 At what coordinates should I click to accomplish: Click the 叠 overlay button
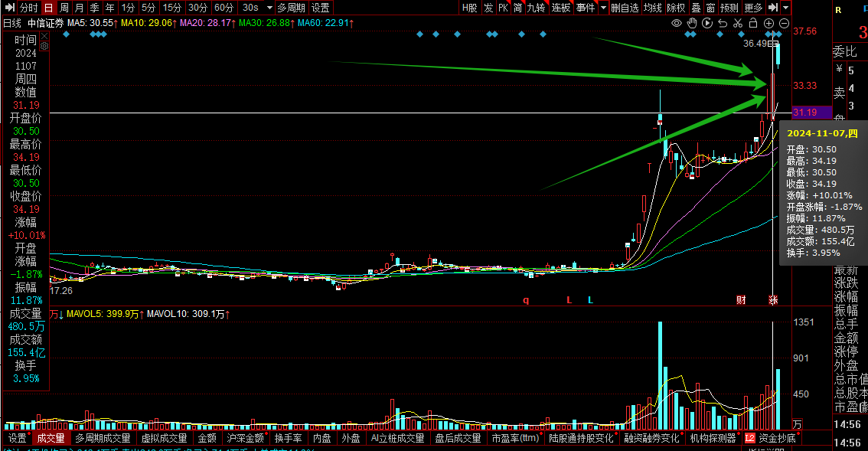[697, 8]
